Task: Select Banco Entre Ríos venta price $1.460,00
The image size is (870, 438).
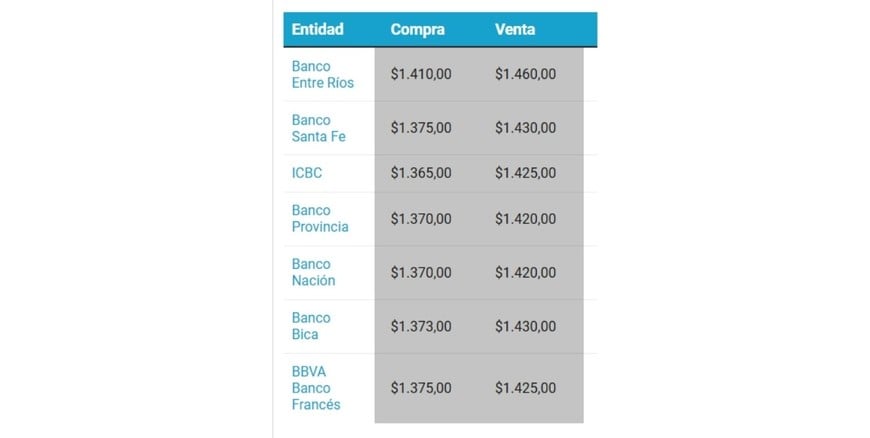Action: (525, 74)
